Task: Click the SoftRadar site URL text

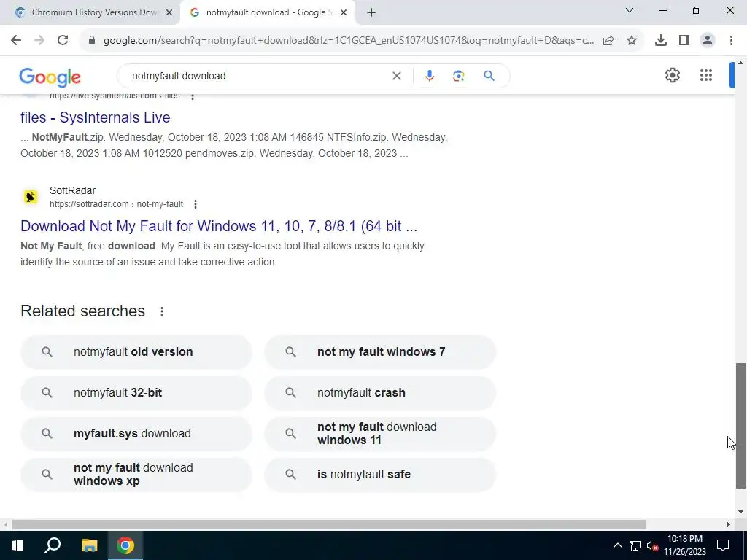Action: point(116,204)
